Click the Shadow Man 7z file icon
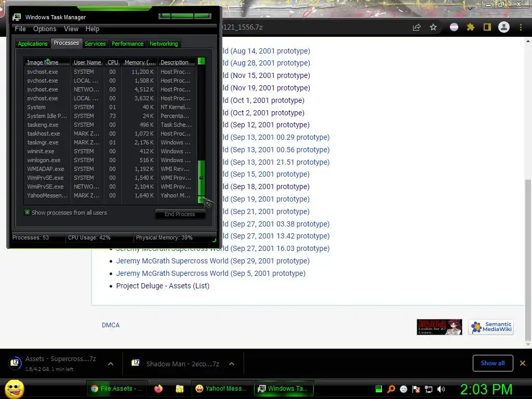Screen dimensions: 532x399 (x=136, y=363)
